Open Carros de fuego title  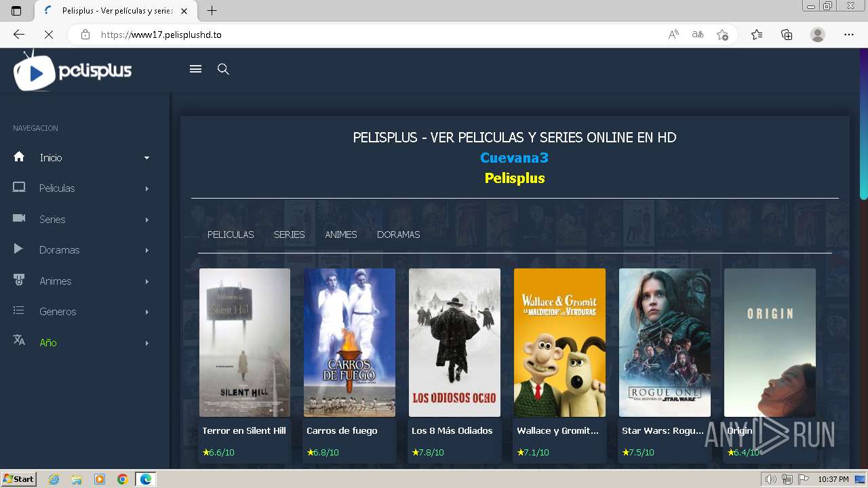(342, 430)
